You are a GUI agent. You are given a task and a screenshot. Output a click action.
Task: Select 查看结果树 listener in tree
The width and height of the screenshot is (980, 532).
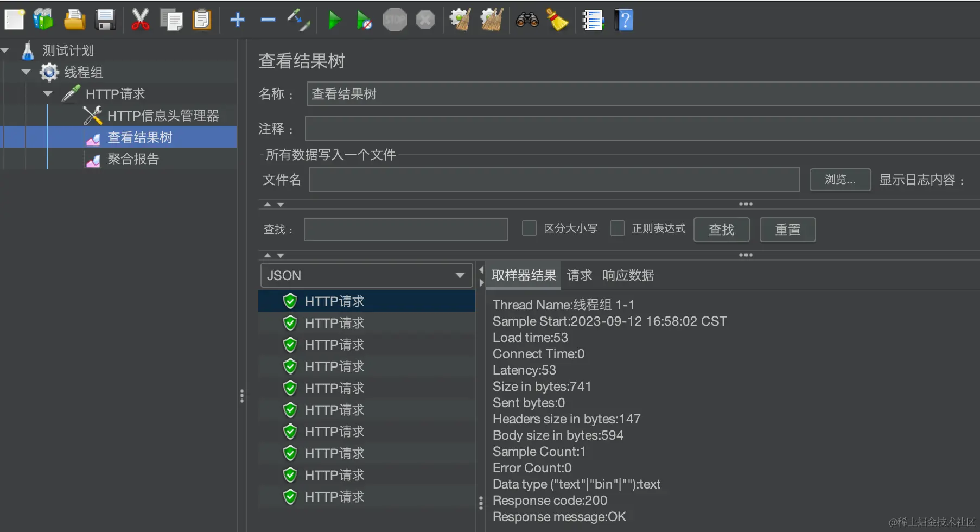coord(140,137)
